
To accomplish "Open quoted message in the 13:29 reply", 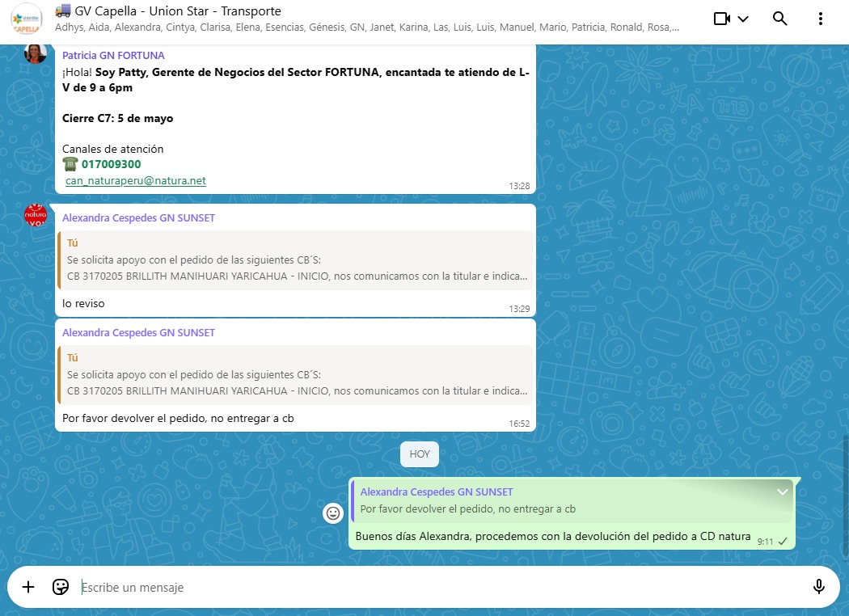I will tap(295, 259).
